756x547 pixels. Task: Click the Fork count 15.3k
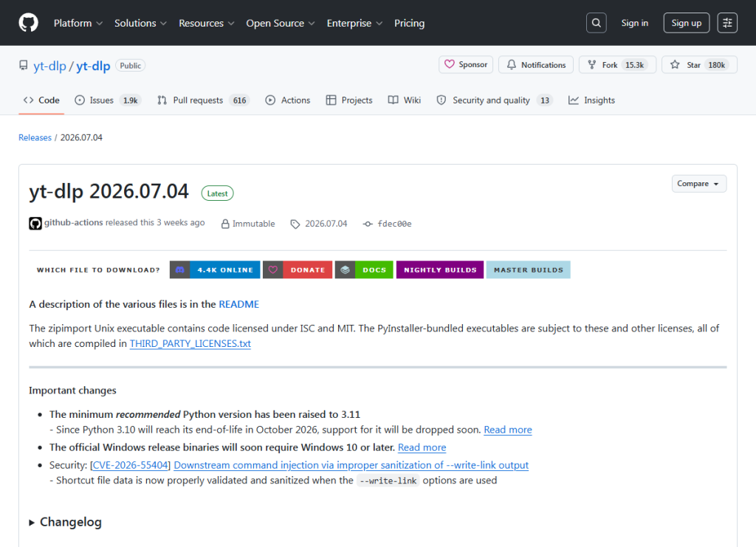[x=634, y=65]
